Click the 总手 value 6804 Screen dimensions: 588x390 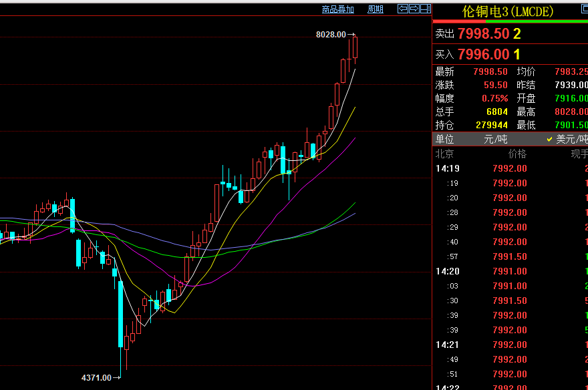click(x=497, y=112)
